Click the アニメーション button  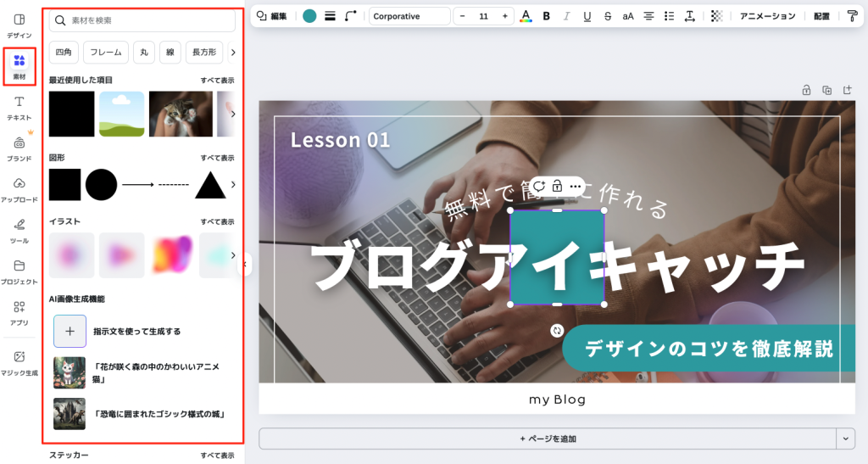[x=767, y=16]
